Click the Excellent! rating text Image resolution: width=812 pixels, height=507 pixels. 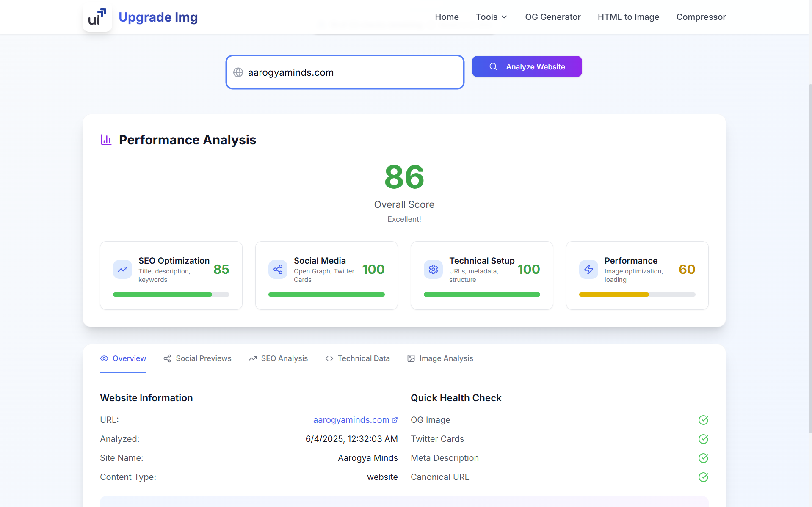(x=404, y=219)
